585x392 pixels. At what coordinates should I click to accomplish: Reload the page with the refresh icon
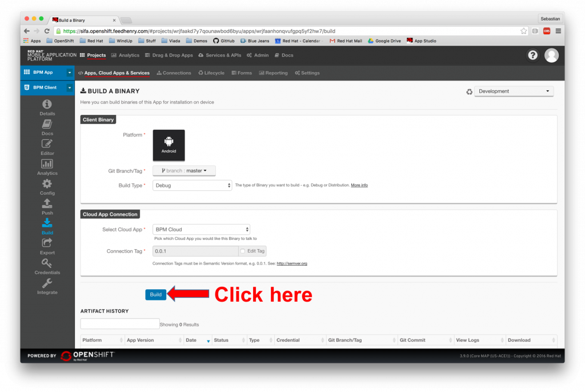tap(47, 31)
